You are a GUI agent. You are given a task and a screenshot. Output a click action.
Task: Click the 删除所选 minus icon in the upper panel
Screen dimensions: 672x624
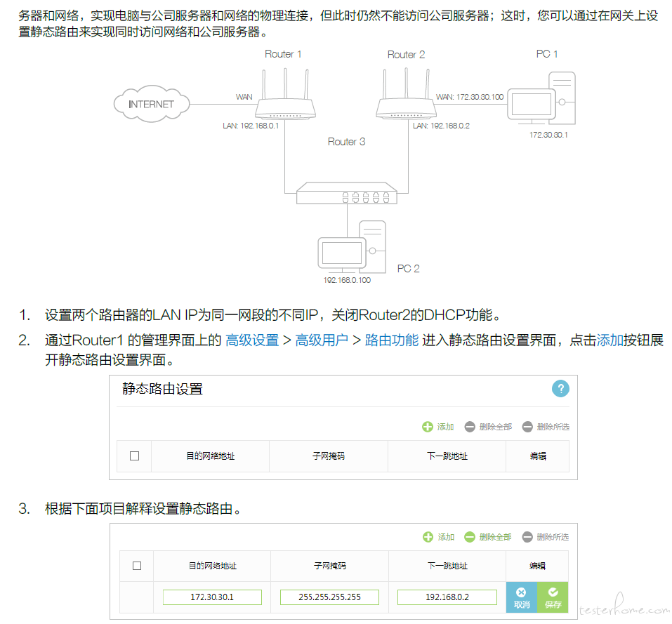point(527,427)
